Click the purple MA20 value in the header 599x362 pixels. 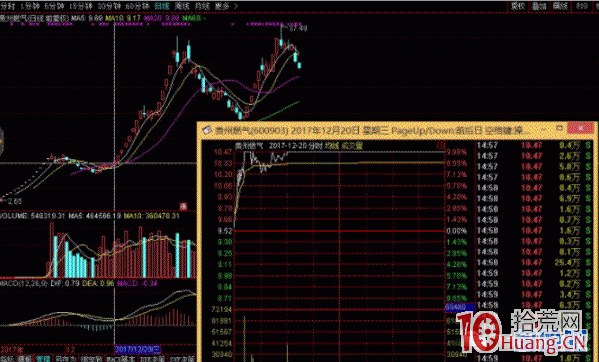(161, 18)
